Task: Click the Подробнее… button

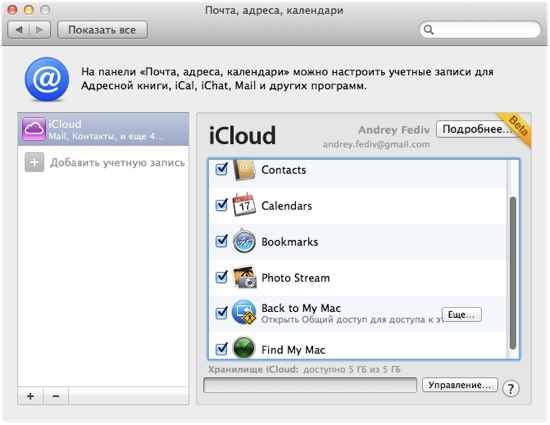Action: click(476, 129)
